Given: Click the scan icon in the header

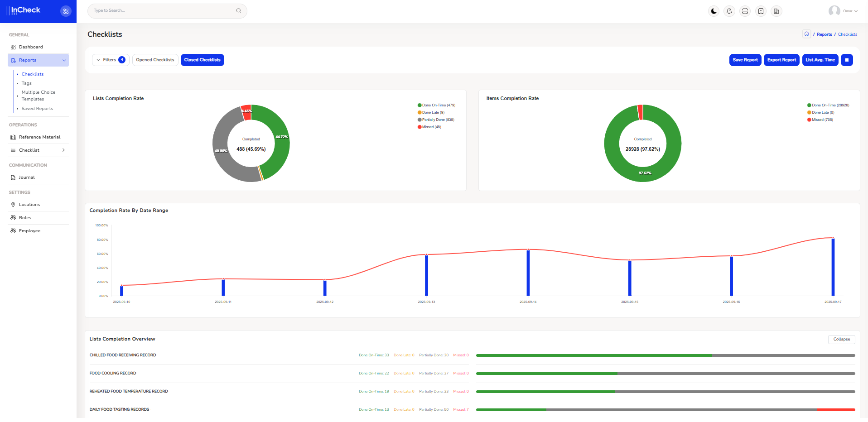Looking at the screenshot, I should tap(745, 11).
